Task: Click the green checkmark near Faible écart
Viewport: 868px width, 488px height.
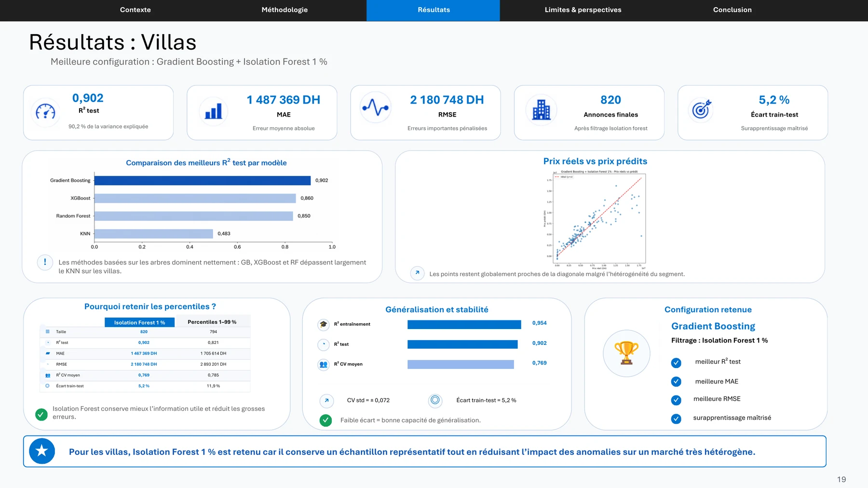Action: (325, 420)
